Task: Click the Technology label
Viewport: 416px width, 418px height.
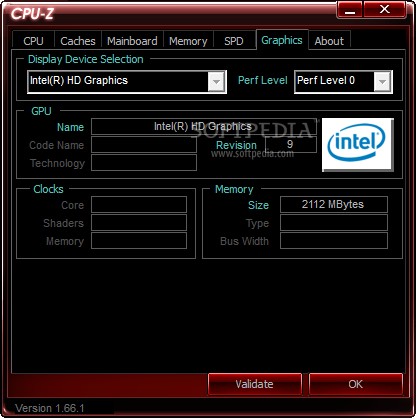Action: 57,163
